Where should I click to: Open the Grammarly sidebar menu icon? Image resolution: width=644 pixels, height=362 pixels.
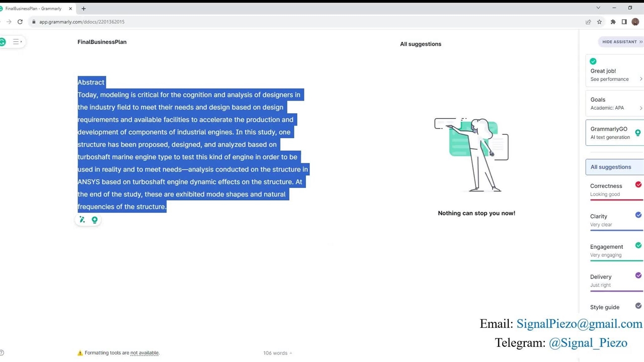(x=16, y=42)
